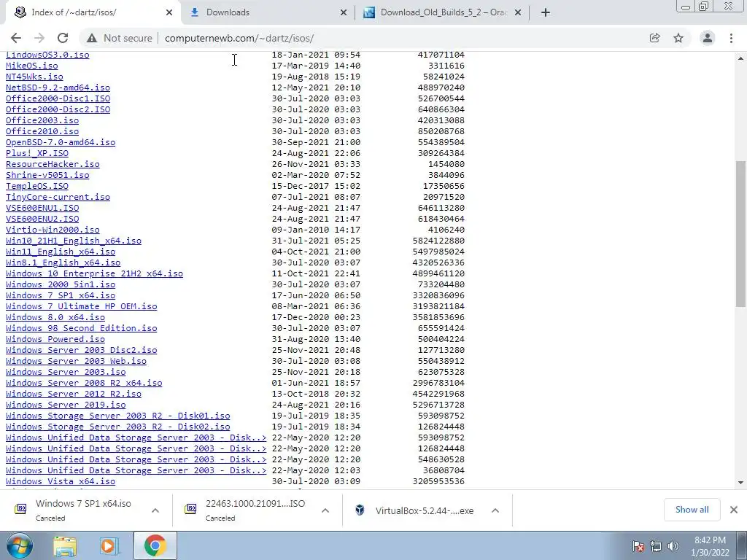Close the downloads shelf bar
This screenshot has height=560, width=747.
(734, 510)
